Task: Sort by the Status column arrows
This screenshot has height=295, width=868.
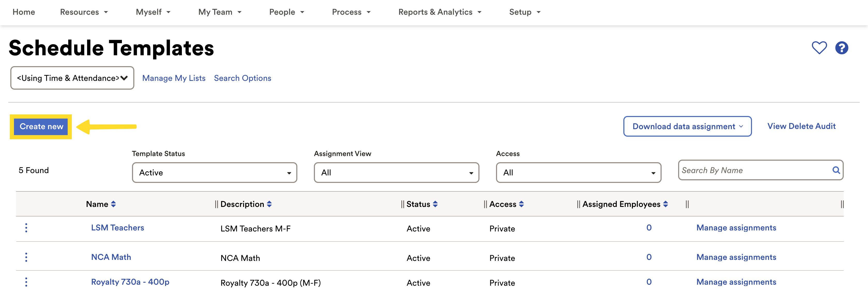Action: pyautogui.click(x=435, y=204)
